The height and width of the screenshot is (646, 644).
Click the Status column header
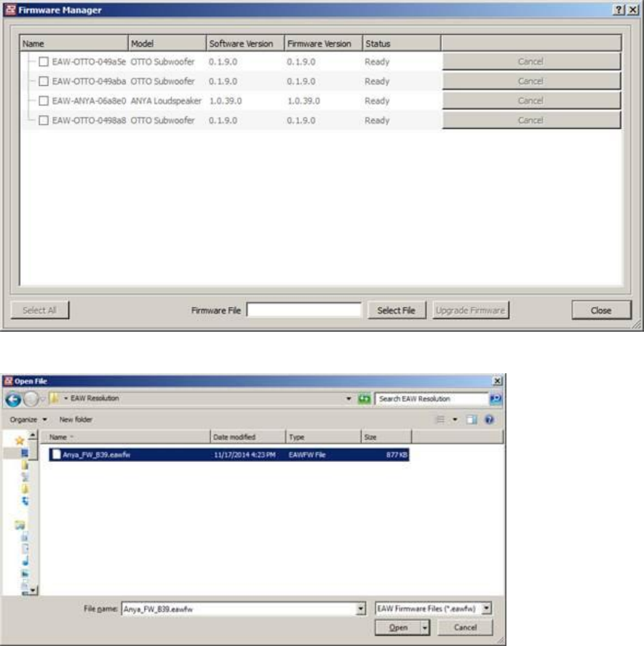coord(402,43)
